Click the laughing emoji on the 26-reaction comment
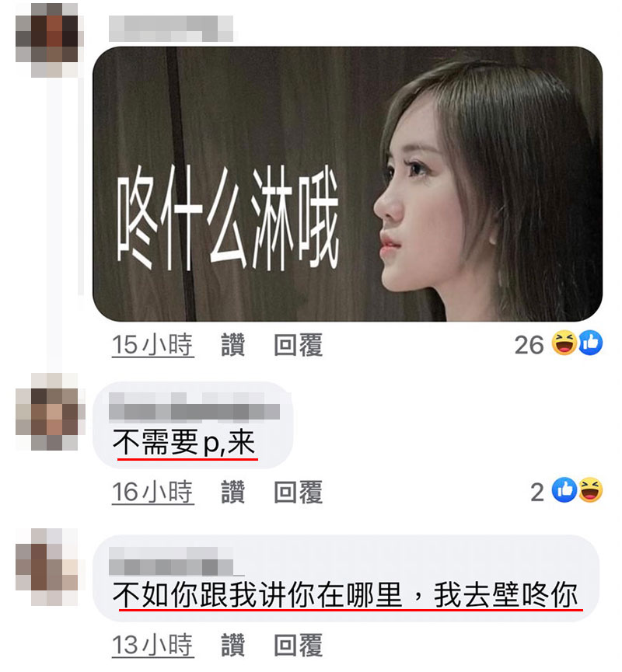The height and width of the screenshot is (672, 622). pos(564,343)
